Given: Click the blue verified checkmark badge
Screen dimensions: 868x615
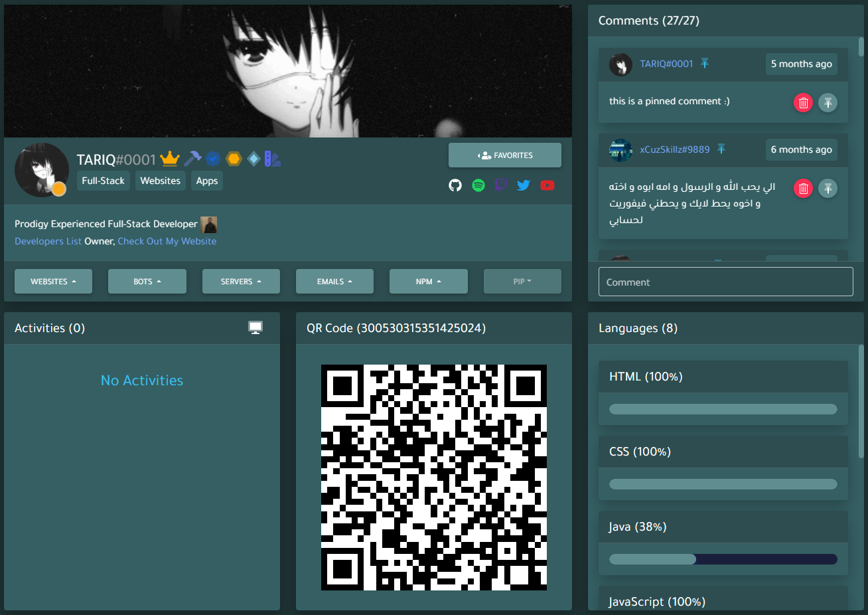Looking at the screenshot, I should click(213, 159).
